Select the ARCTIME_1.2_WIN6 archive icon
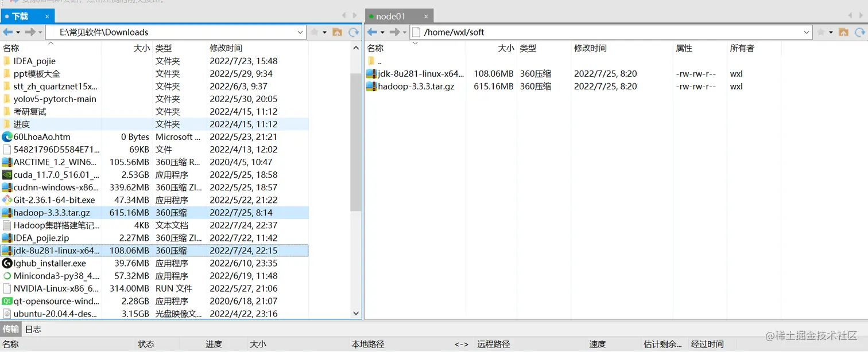The width and height of the screenshot is (868, 352). [x=7, y=162]
